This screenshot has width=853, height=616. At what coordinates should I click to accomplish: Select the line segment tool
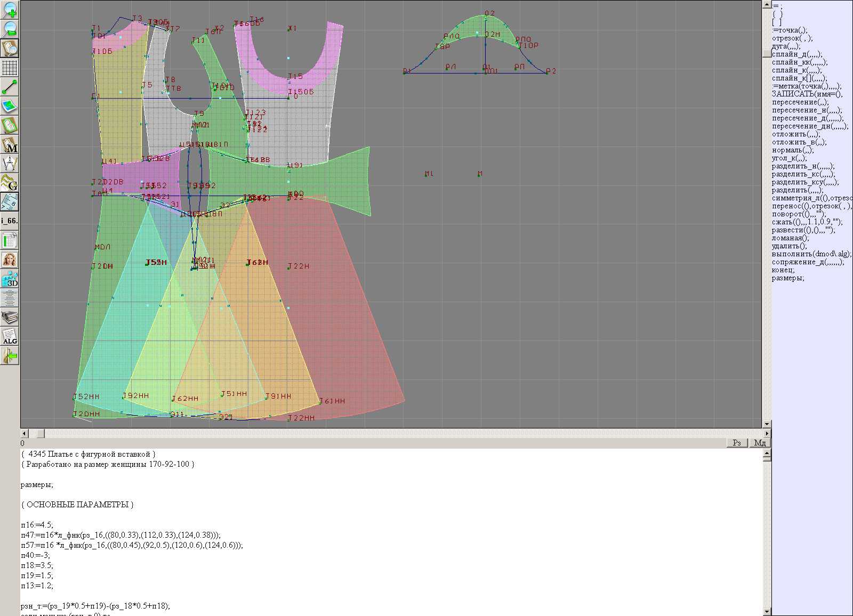[10, 87]
